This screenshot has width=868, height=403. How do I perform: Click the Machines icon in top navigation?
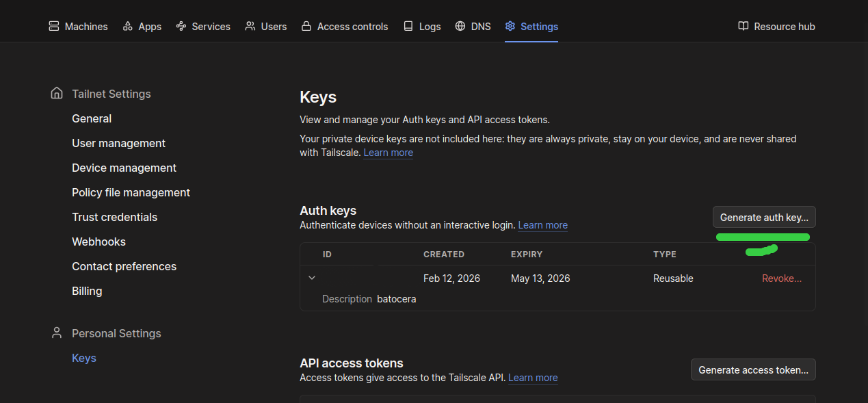pos(54,26)
